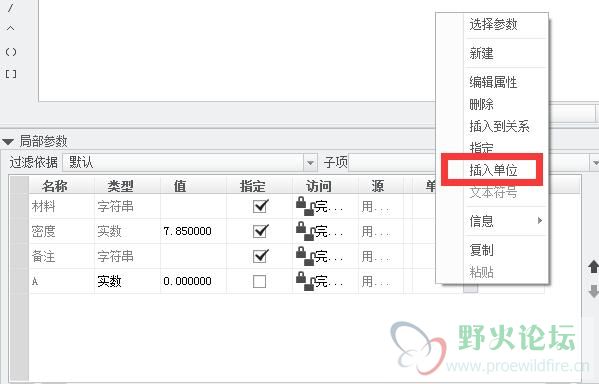Select 编辑属性 in the context menu
This screenshot has height=384, width=599.
[x=493, y=82]
